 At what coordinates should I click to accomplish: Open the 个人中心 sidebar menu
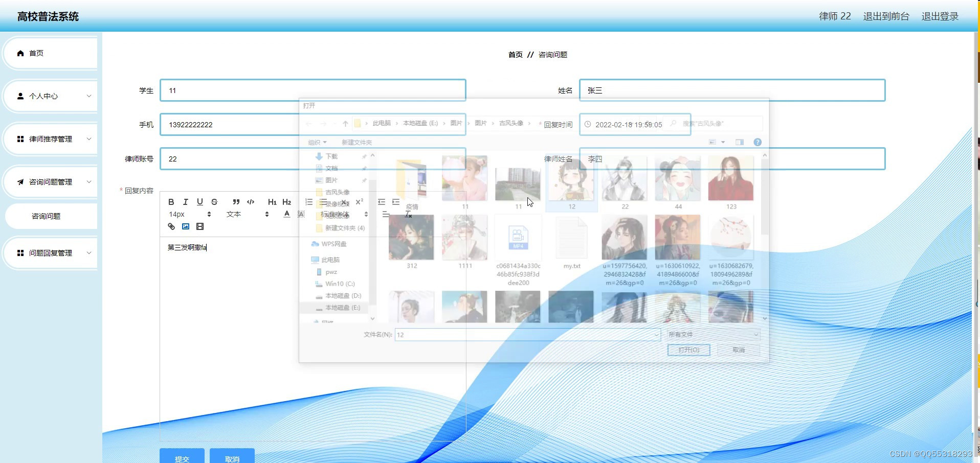click(50, 96)
